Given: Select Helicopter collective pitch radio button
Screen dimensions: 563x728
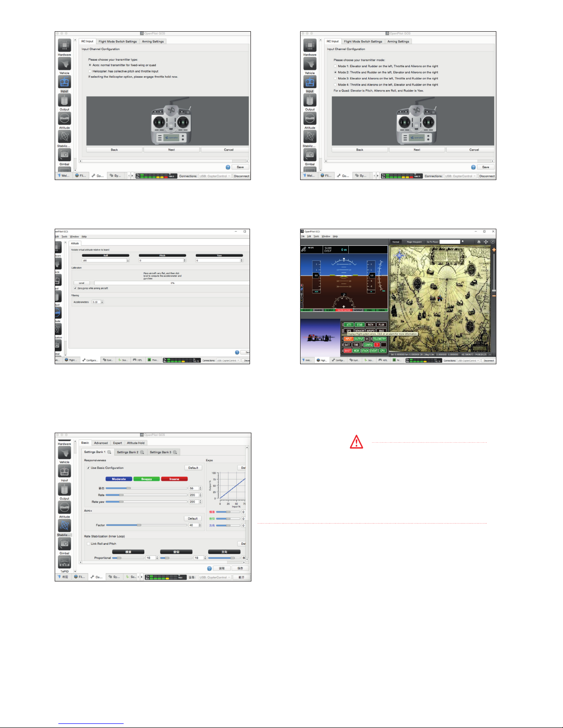Looking at the screenshot, I should [90, 71].
